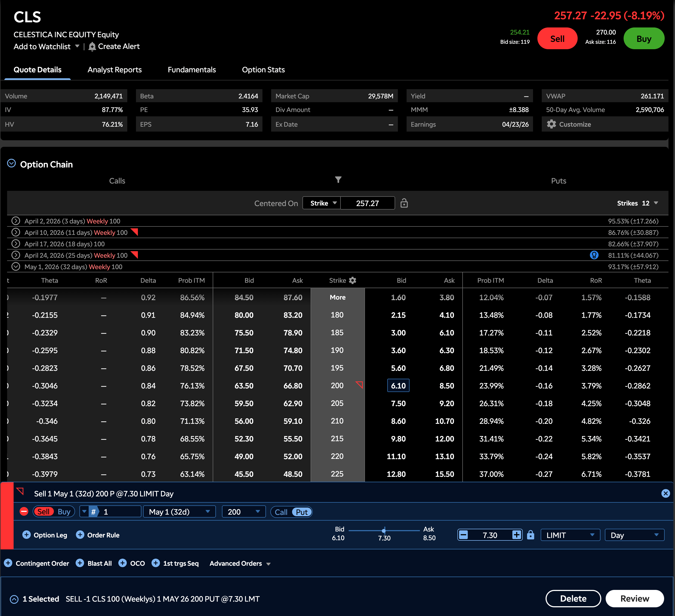Click the lock icon beside centered strike value

pos(404,203)
